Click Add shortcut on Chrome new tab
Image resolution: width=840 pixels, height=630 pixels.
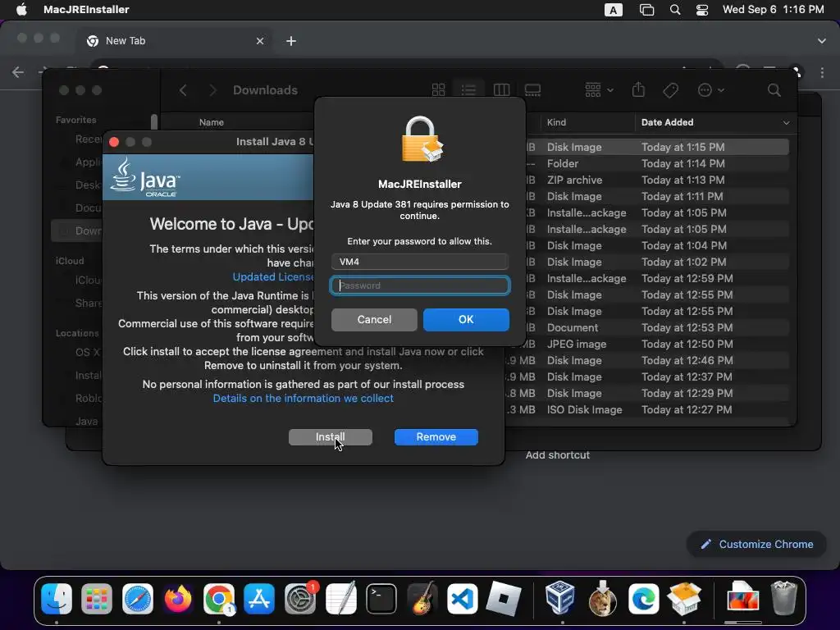click(x=557, y=454)
